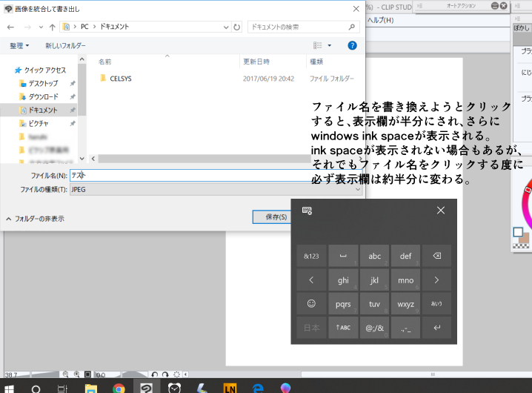Toggle the &123 symbols key on keyboard
The width and height of the screenshot is (532, 393).
[x=311, y=257]
